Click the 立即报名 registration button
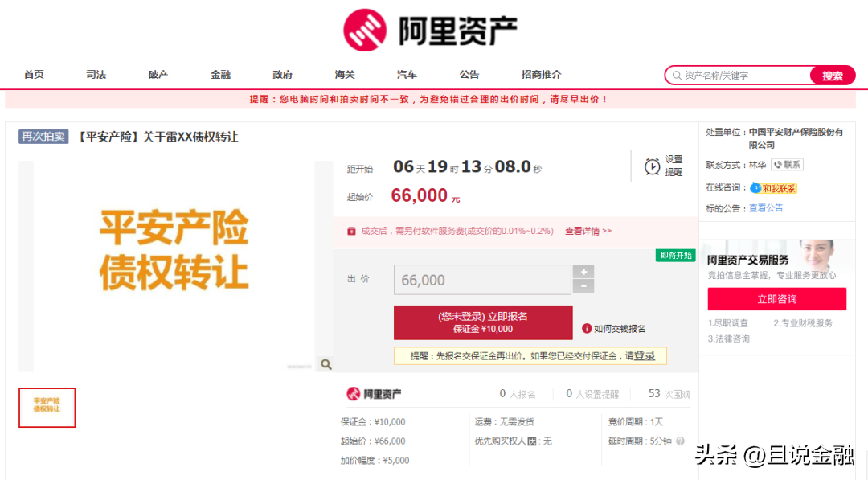This screenshot has width=868, height=480. 483,322
